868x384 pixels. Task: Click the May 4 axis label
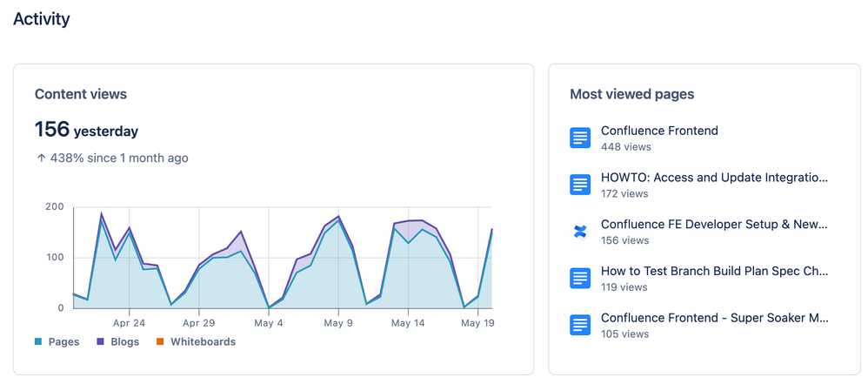pos(269,323)
